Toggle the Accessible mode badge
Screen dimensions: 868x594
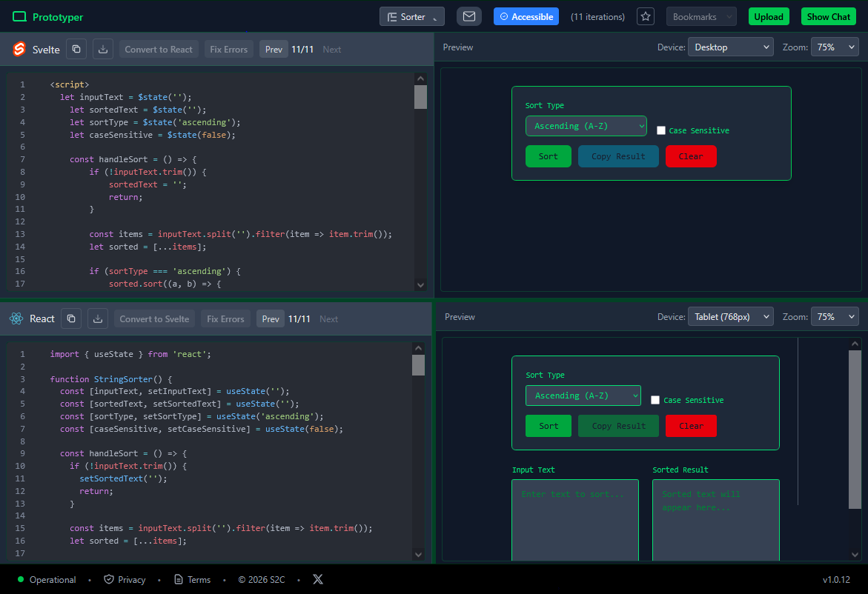(x=526, y=16)
